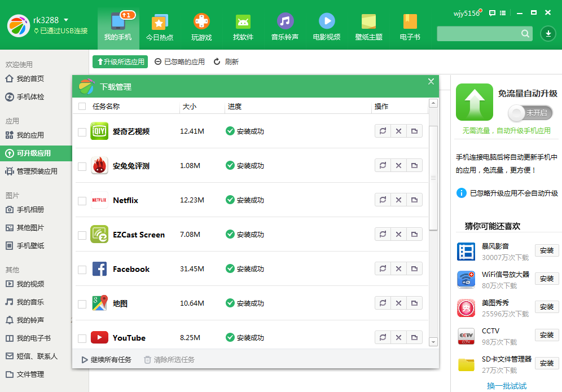Click 继续所有任务 button

pyautogui.click(x=107, y=359)
